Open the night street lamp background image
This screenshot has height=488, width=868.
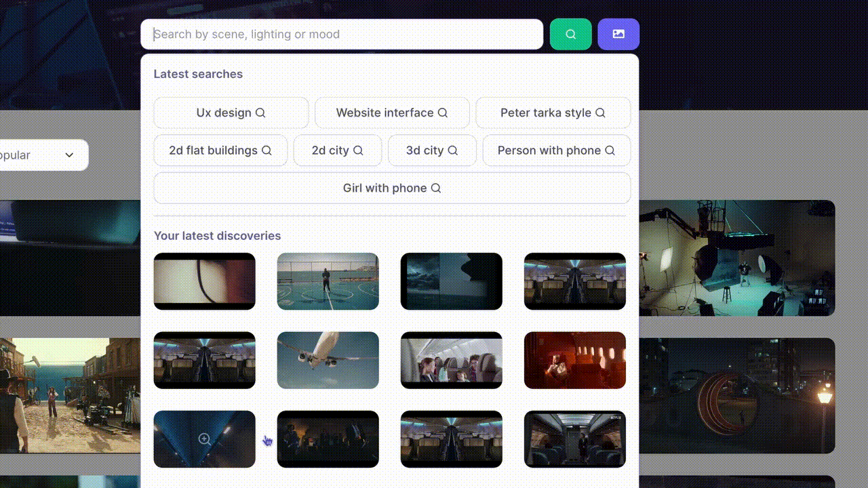(737, 396)
